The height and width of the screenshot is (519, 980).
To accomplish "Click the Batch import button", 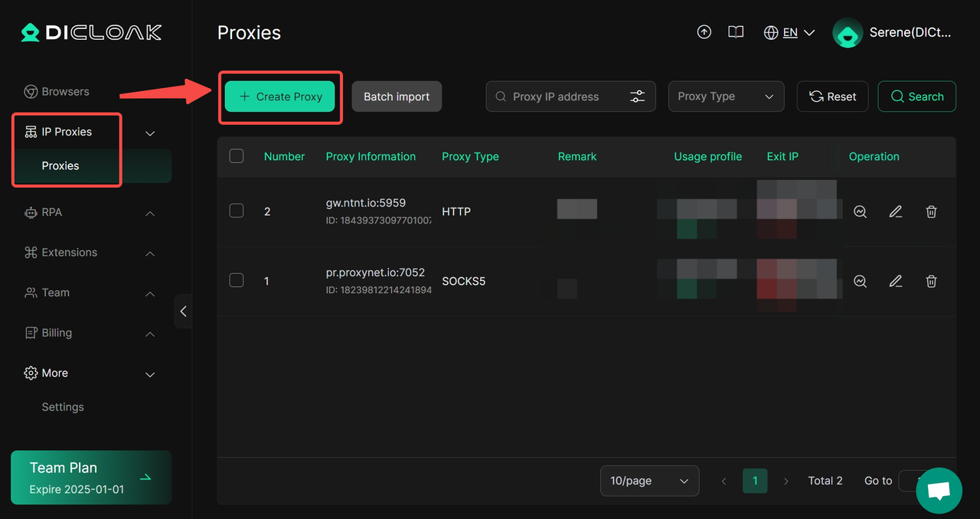I will (397, 96).
